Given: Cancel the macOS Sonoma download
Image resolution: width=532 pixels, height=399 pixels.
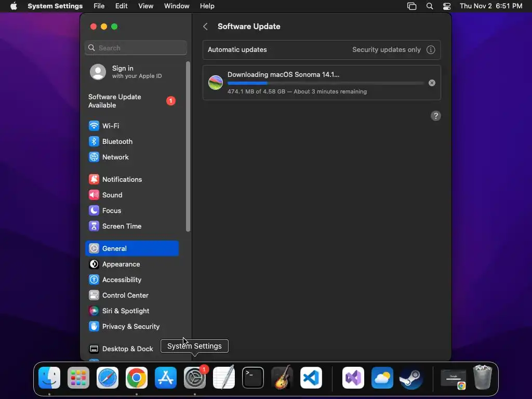Looking at the screenshot, I should pos(432,83).
